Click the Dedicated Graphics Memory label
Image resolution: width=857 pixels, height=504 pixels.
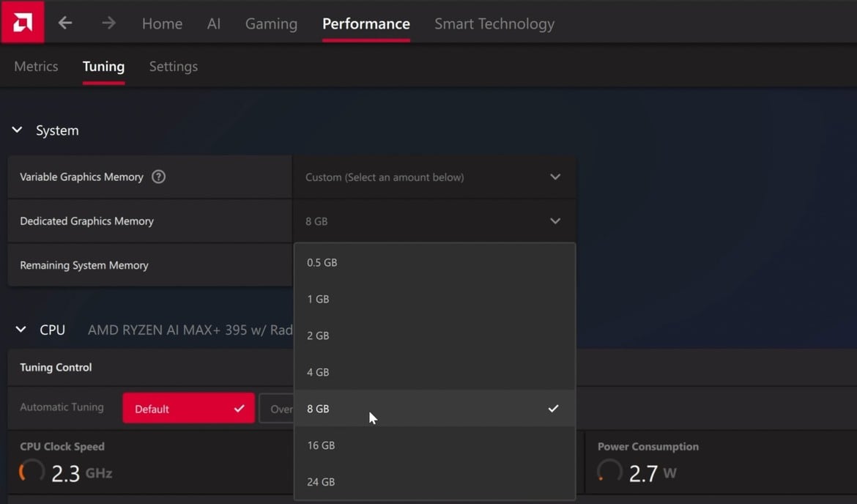pyautogui.click(x=87, y=220)
